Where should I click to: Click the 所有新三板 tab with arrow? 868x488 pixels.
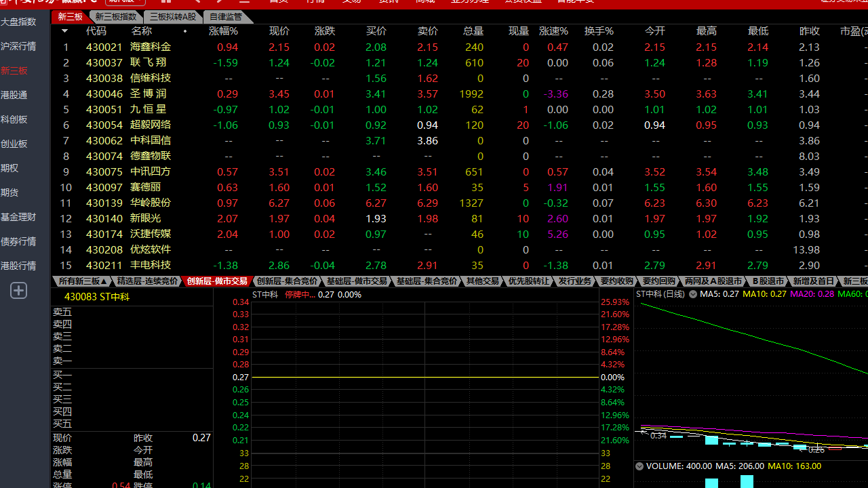83,281
